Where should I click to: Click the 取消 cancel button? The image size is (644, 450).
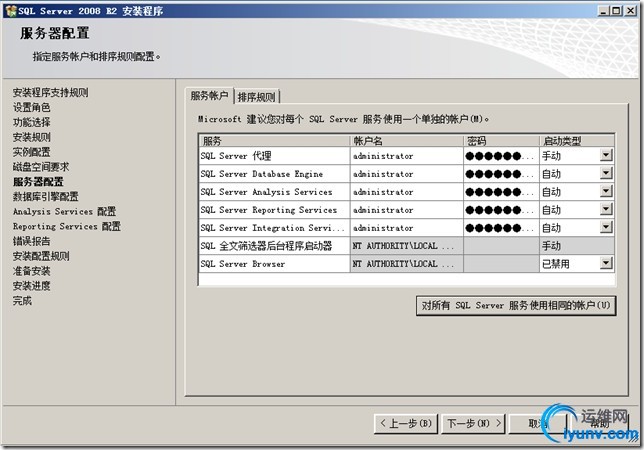coord(537,423)
